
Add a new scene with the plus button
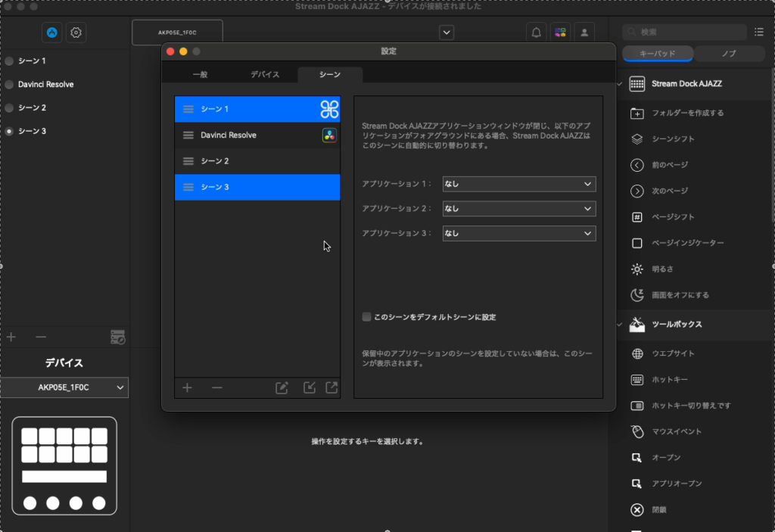[x=187, y=387]
